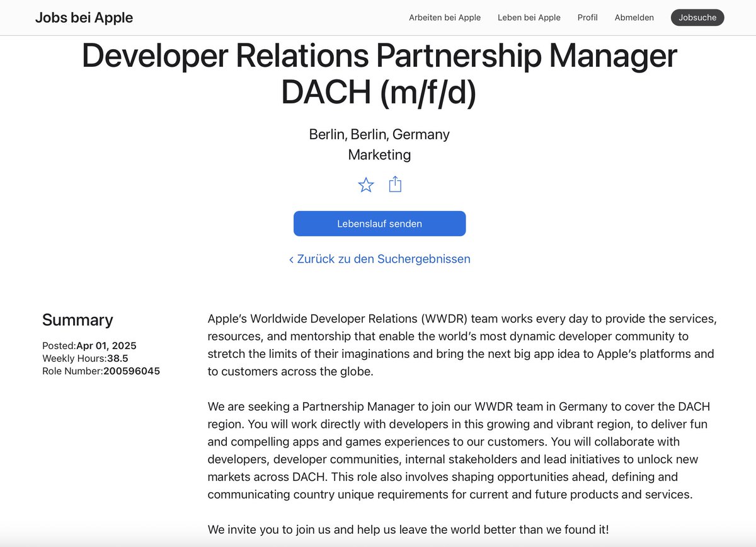Screen dimensions: 756x547
Task: Select Leben bei Apple in the navigation
Action: point(529,18)
